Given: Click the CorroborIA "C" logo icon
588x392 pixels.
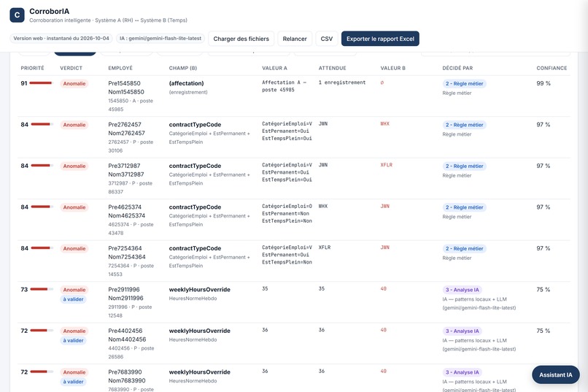Looking at the screenshot, I should point(17,15).
